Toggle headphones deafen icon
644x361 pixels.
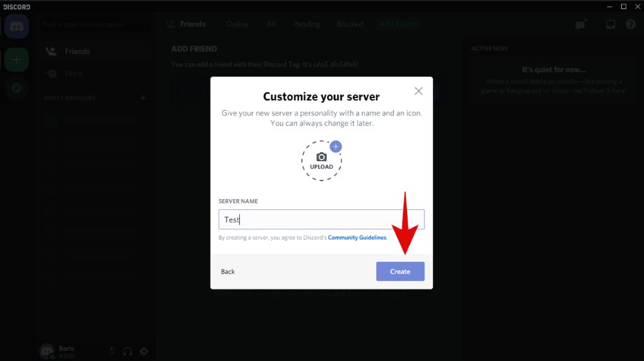127,351
